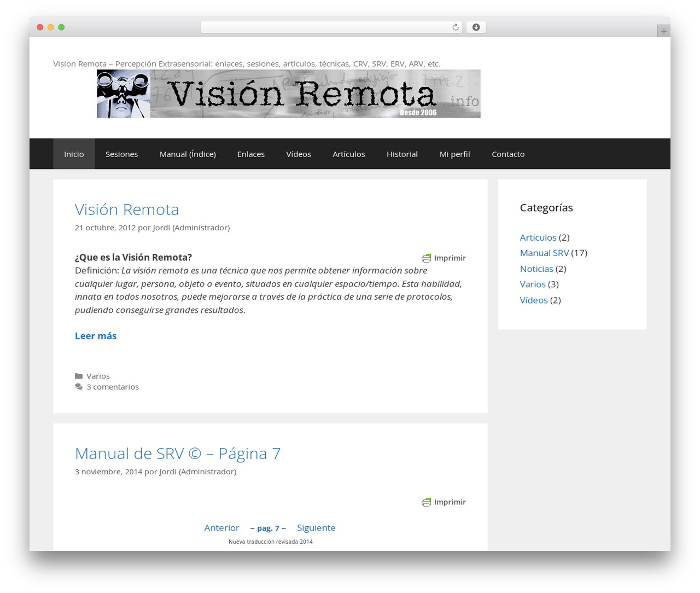Click the browser reload icon
This screenshot has height=593, width=700.
click(x=455, y=27)
